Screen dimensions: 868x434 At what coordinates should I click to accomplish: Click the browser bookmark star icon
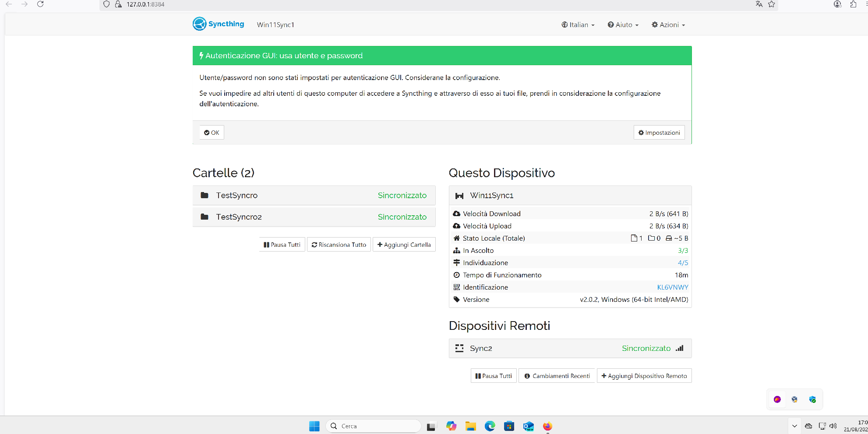pyautogui.click(x=771, y=4)
